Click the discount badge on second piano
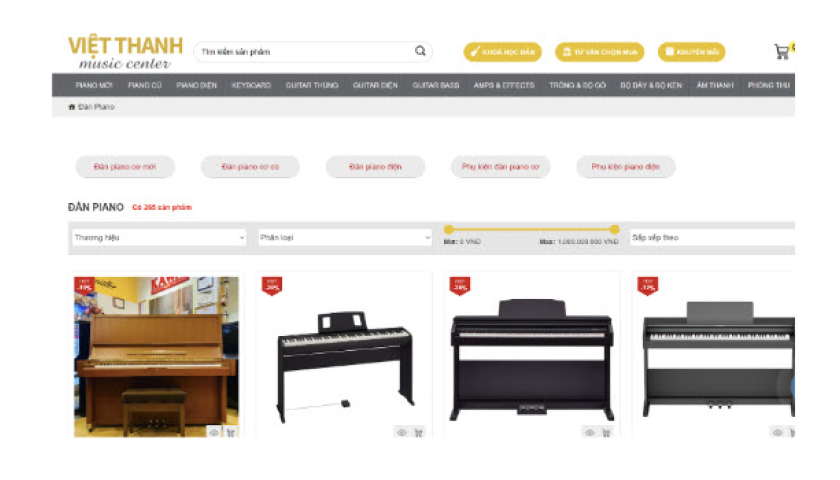This screenshot has width=840, height=480. click(x=272, y=286)
